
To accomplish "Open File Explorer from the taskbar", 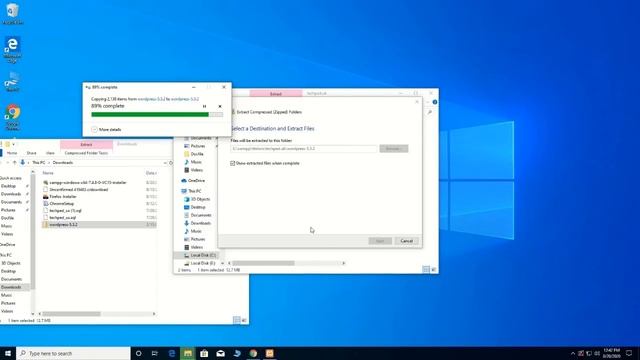I will (188, 353).
